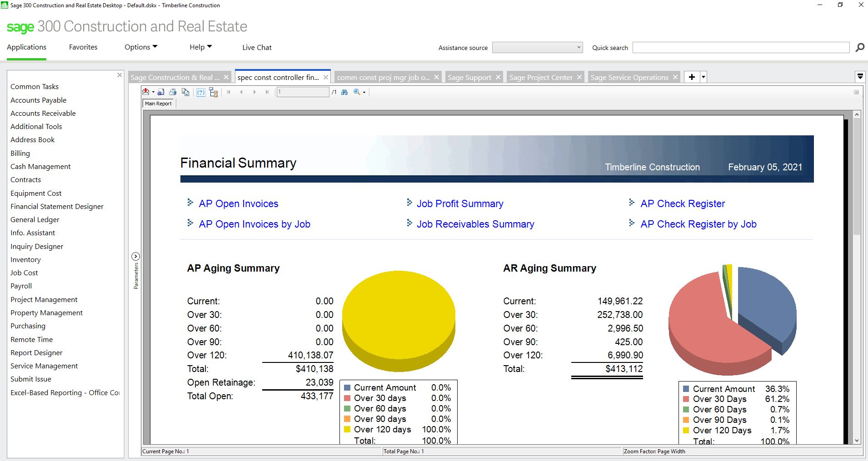Click the AP pie chart
Image resolution: width=868 pixels, height=461 pixels.
point(399,321)
